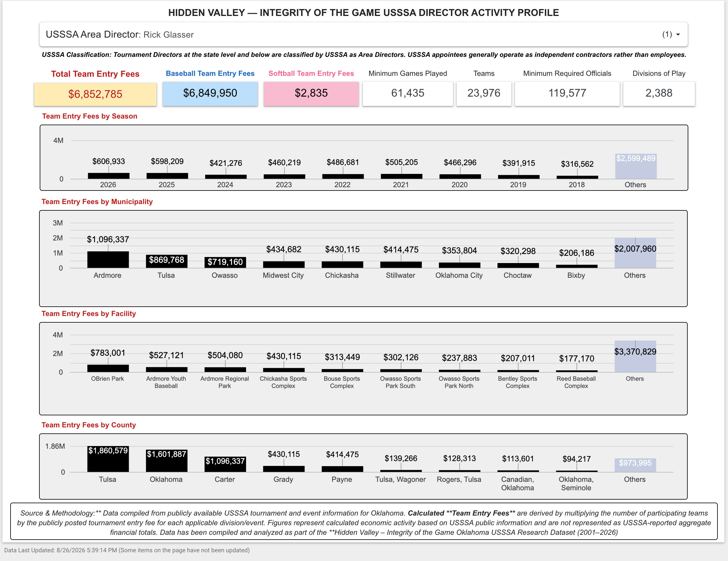Select the municipality Others bar $2,007,960

coord(635,253)
